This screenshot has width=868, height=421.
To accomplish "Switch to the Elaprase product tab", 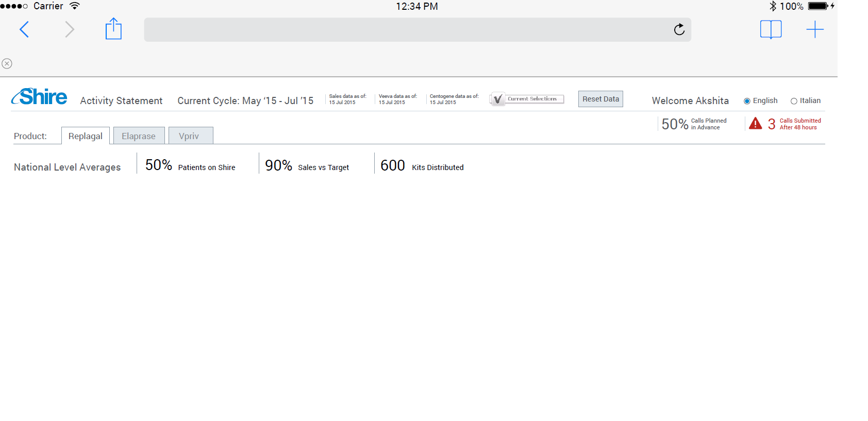I will (x=139, y=136).
